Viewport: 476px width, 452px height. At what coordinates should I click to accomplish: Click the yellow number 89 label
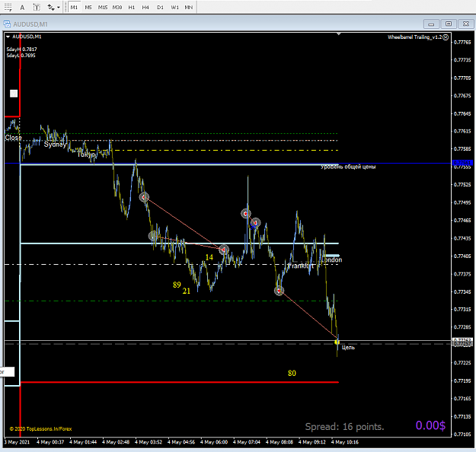pos(177,285)
